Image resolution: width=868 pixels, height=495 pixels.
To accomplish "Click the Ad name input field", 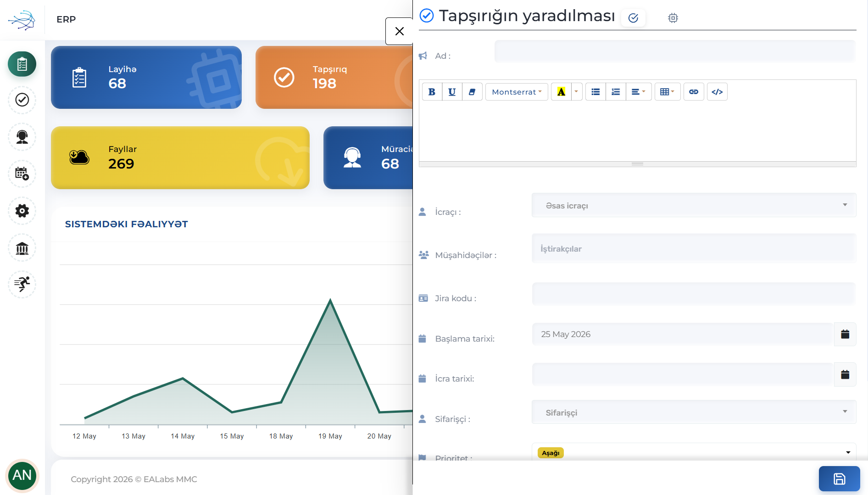I will click(675, 51).
